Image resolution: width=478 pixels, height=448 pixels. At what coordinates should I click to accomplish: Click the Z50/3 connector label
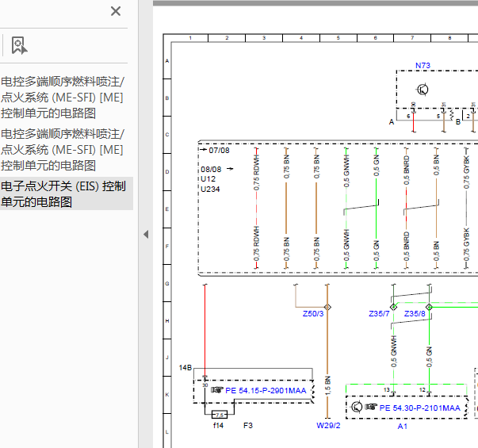(x=313, y=314)
